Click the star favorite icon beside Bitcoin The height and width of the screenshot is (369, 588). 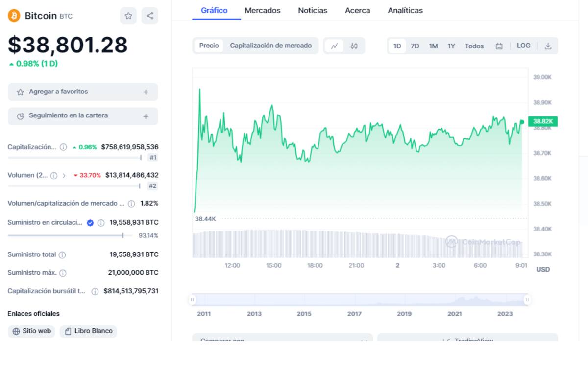click(128, 16)
